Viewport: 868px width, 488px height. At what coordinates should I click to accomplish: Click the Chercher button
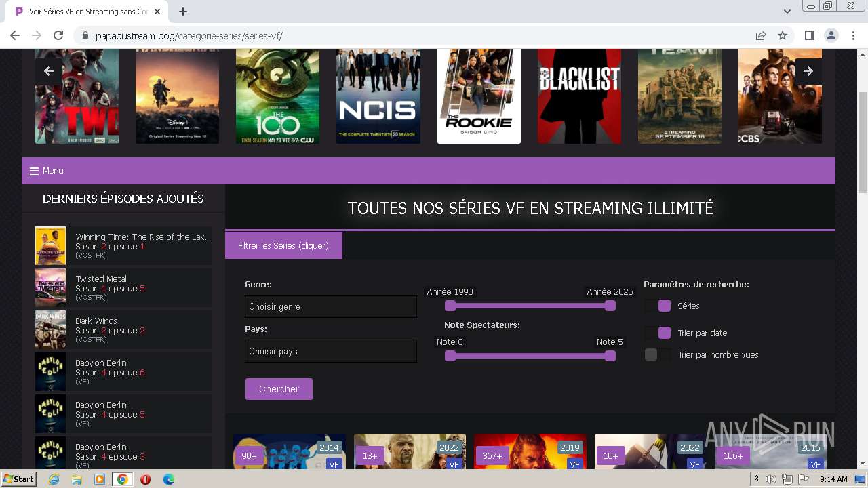pyautogui.click(x=279, y=389)
